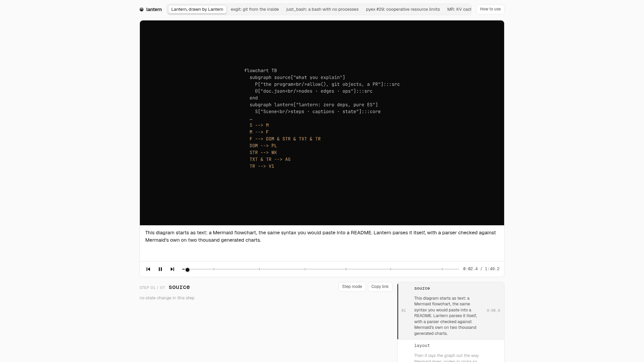Advance with the skip-to-next step button

point(172,269)
